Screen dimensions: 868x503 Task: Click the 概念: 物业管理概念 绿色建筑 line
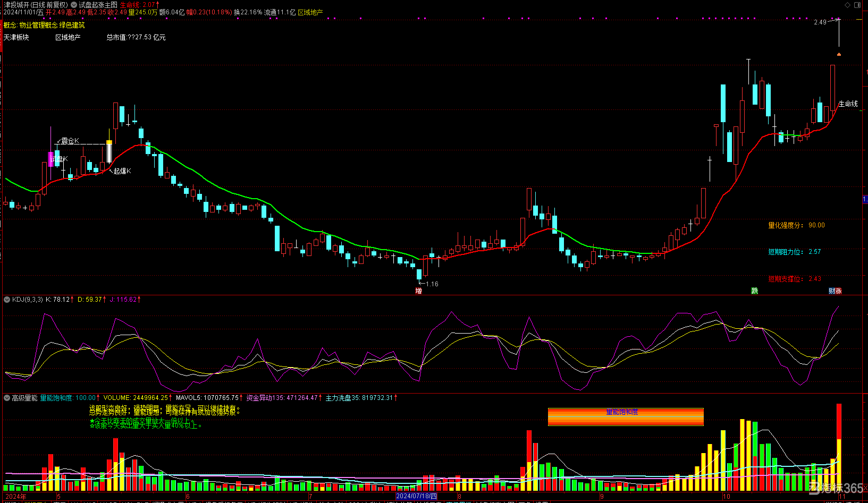click(x=44, y=25)
